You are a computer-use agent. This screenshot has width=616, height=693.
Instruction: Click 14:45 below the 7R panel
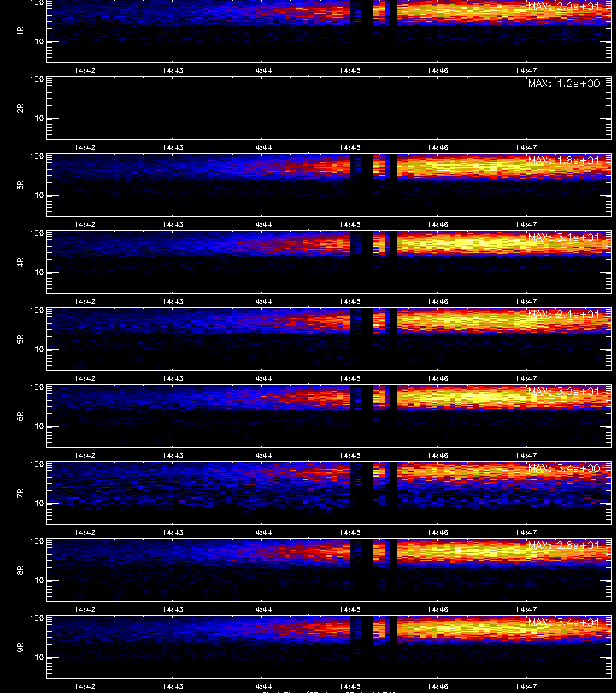[x=350, y=532]
